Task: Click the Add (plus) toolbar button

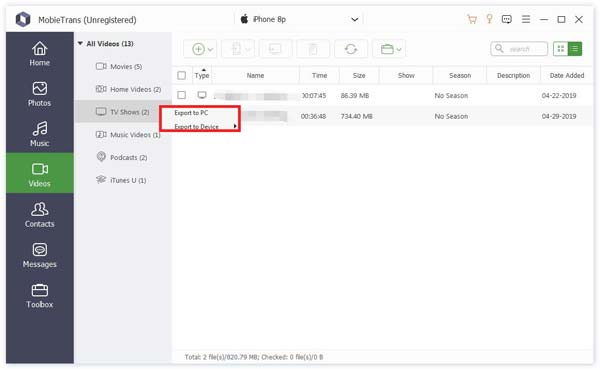Action: pyautogui.click(x=198, y=49)
